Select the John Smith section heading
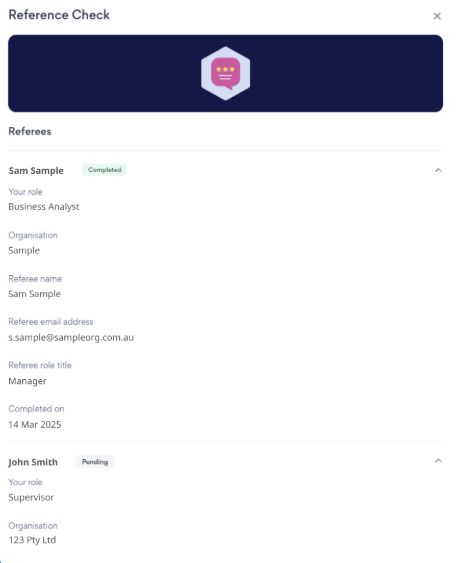The width and height of the screenshot is (458, 563). pyautogui.click(x=33, y=462)
